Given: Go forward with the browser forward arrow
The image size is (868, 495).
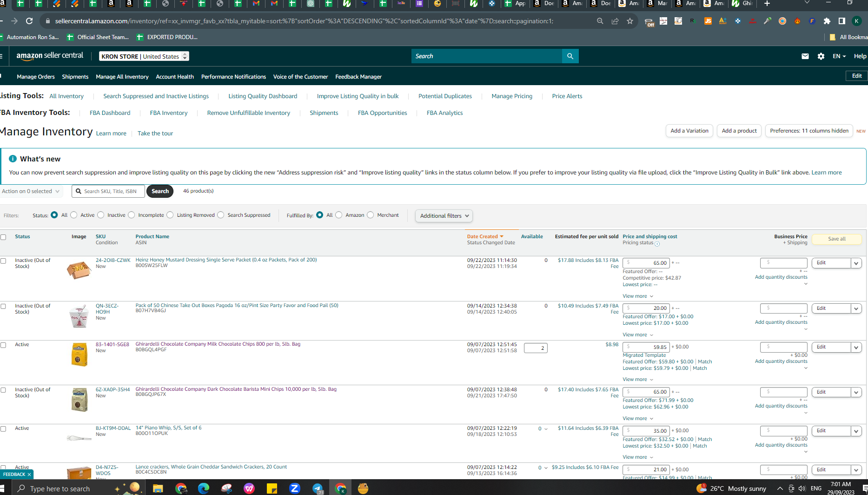Looking at the screenshot, I should point(14,21).
